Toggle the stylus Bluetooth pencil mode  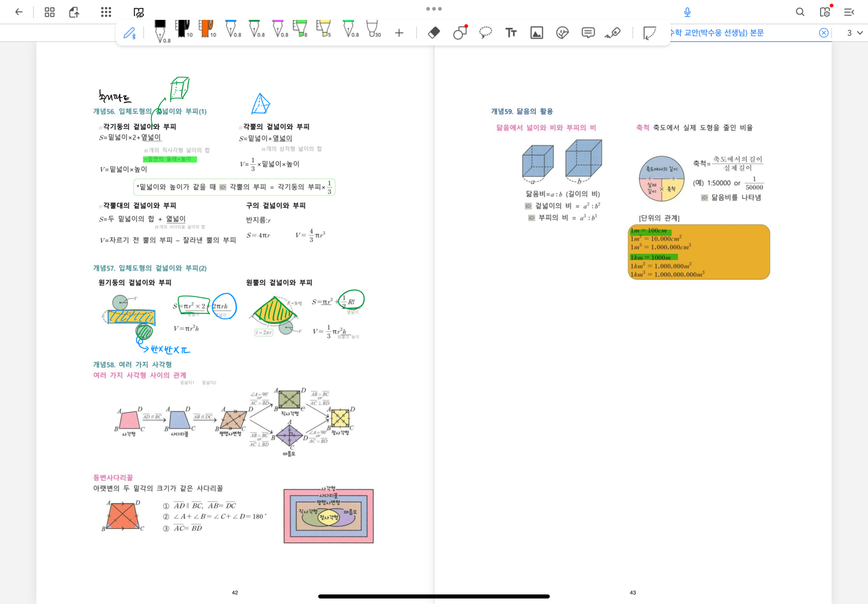tap(130, 33)
